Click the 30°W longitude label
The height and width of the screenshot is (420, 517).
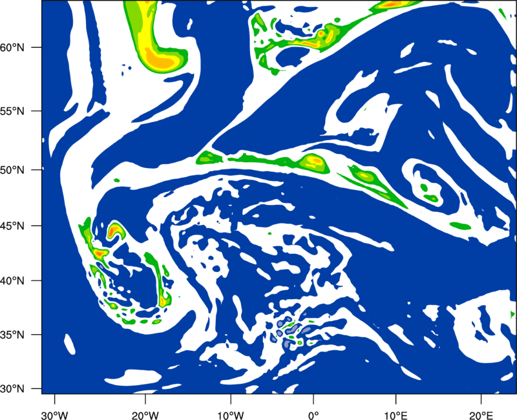click(x=54, y=415)
